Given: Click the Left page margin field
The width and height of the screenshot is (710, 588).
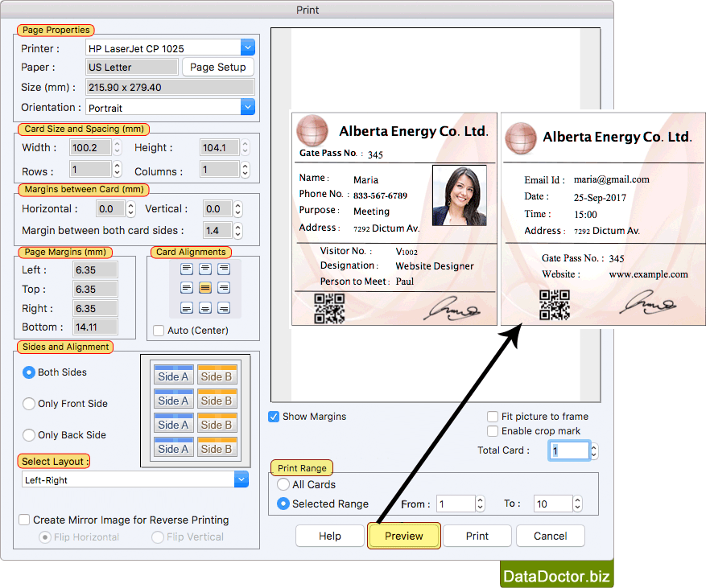Looking at the screenshot, I should click(95, 269).
